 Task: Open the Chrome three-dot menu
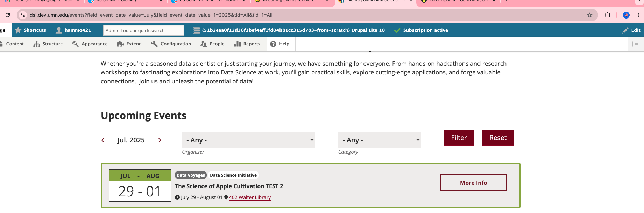(x=639, y=15)
